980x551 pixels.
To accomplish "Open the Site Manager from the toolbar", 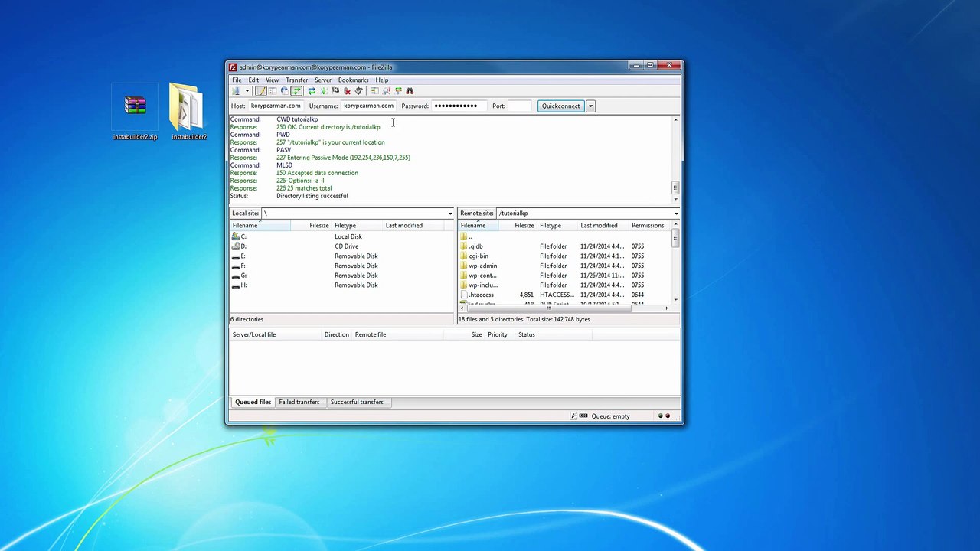I will pos(236,91).
